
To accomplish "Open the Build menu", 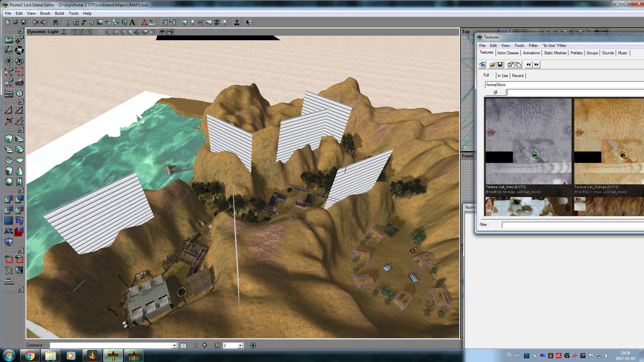I will [59, 13].
